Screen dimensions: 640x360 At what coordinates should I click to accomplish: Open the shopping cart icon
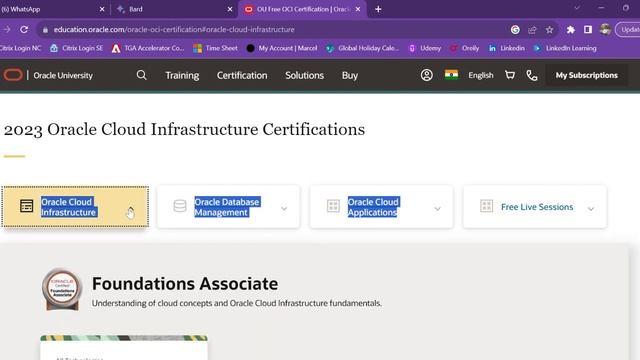(x=510, y=75)
